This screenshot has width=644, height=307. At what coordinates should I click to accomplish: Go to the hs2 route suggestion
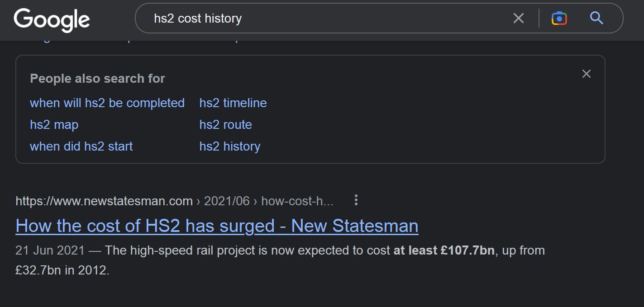coord(225,125)
